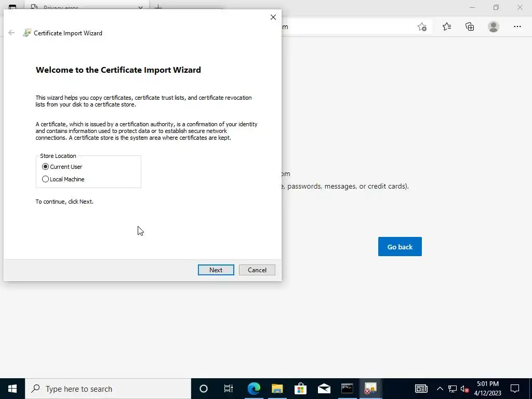Click the certificate app taskbar icon
The height and width of the screenshot is (399, 532).
(370, 389)
